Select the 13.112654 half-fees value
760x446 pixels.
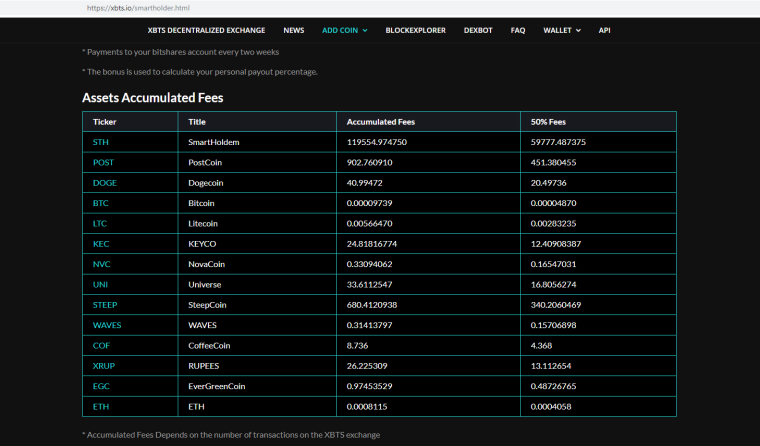[x=551, y=366]
